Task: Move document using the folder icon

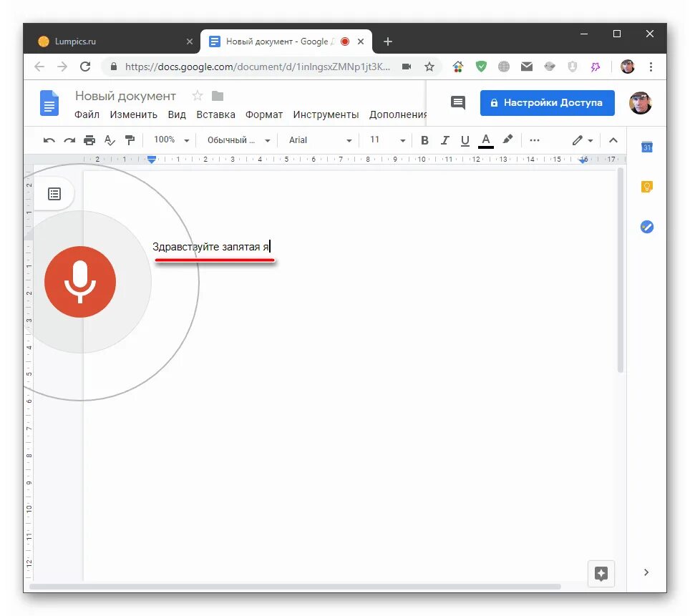Action: 218,96
